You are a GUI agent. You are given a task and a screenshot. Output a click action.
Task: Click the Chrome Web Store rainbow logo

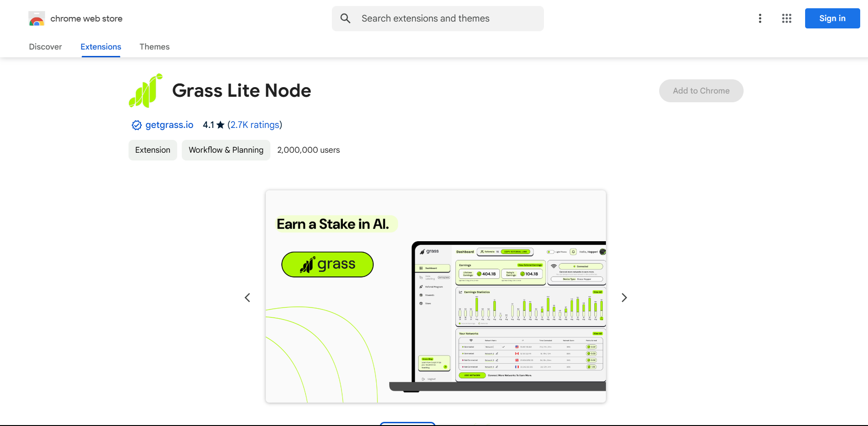click(37, 19)
